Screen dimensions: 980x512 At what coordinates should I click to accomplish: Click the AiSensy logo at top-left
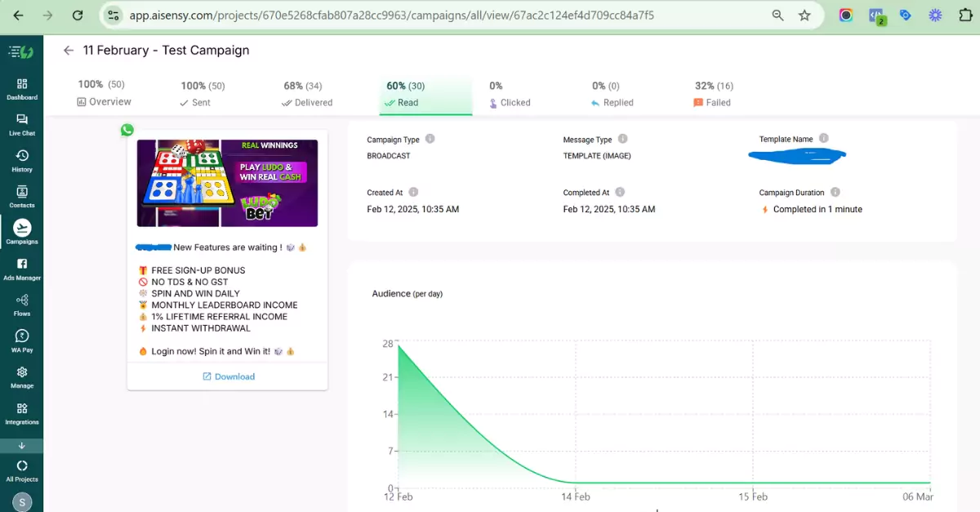(20, 52)
